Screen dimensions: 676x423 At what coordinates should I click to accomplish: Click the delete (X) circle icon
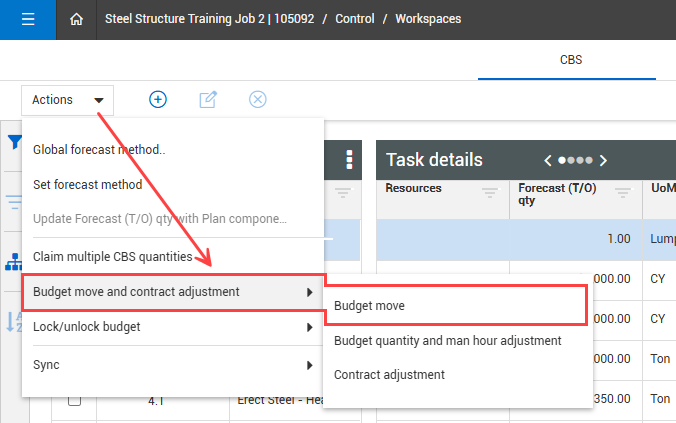point(257,99)
